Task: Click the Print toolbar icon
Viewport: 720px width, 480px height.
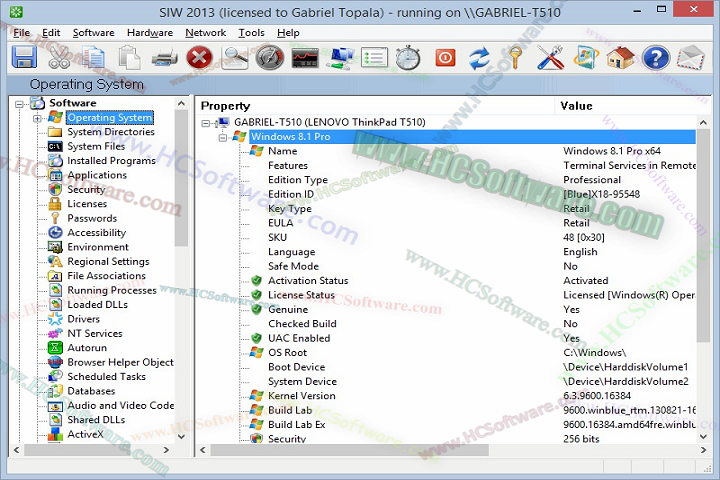Action: [164, 59]
